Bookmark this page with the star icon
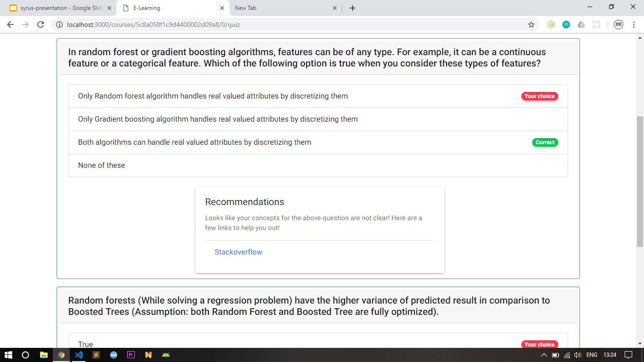 [x=531, y=25]
